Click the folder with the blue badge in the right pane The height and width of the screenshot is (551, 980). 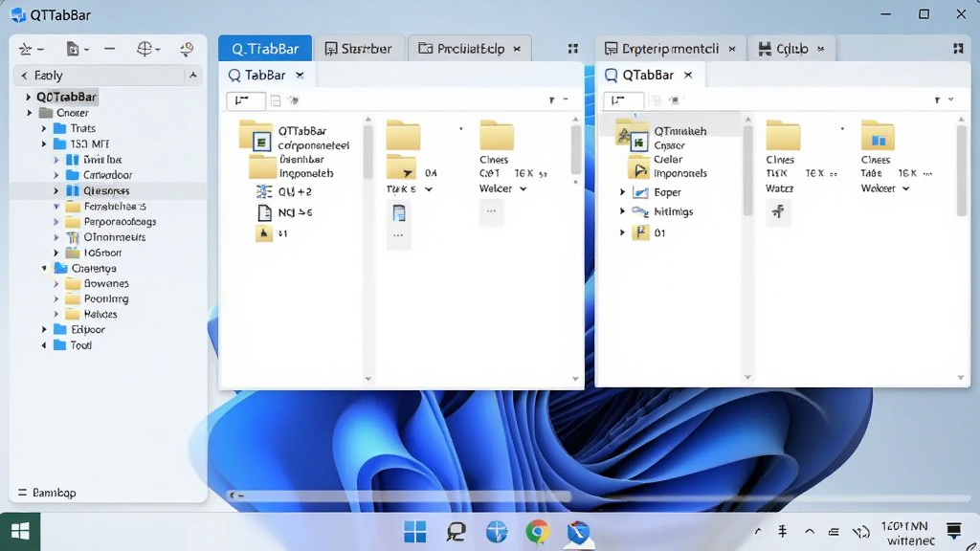(x=879, y=135)
